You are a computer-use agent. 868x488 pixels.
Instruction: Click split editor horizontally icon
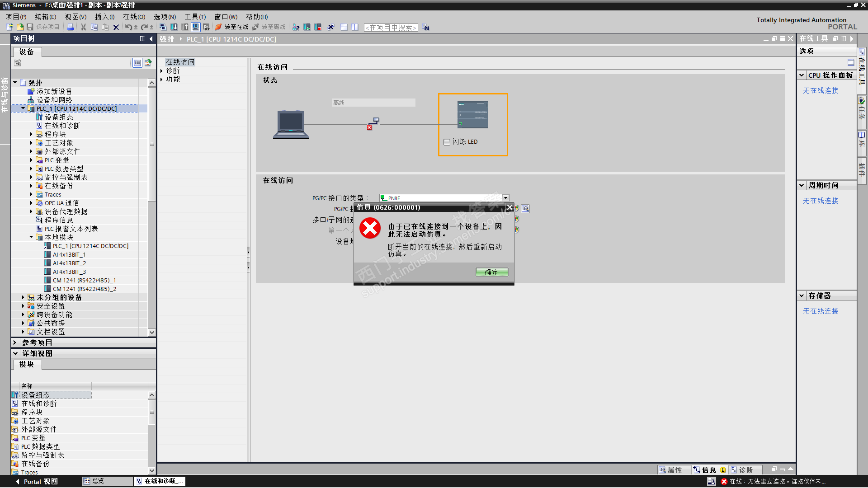tap(344, 28)
